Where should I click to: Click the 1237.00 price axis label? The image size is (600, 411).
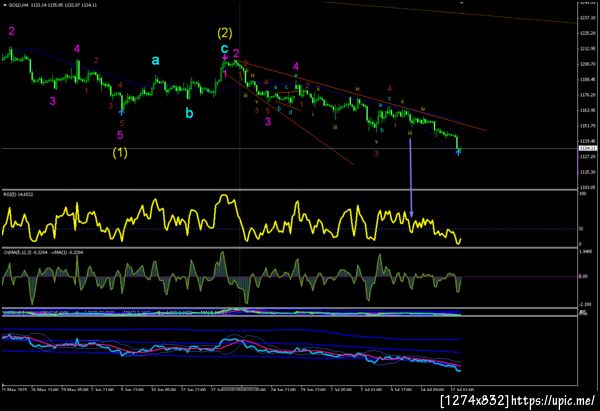point(587,18)
